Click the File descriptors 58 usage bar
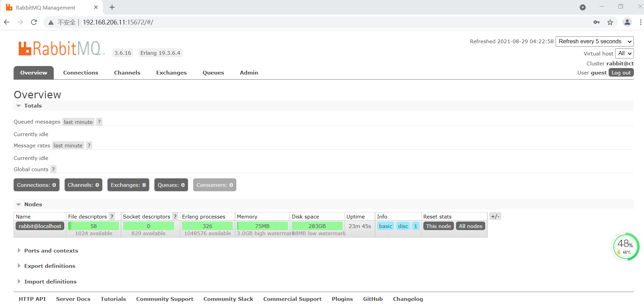The width and height of the screenshot is (644, 308). [94, 226]
